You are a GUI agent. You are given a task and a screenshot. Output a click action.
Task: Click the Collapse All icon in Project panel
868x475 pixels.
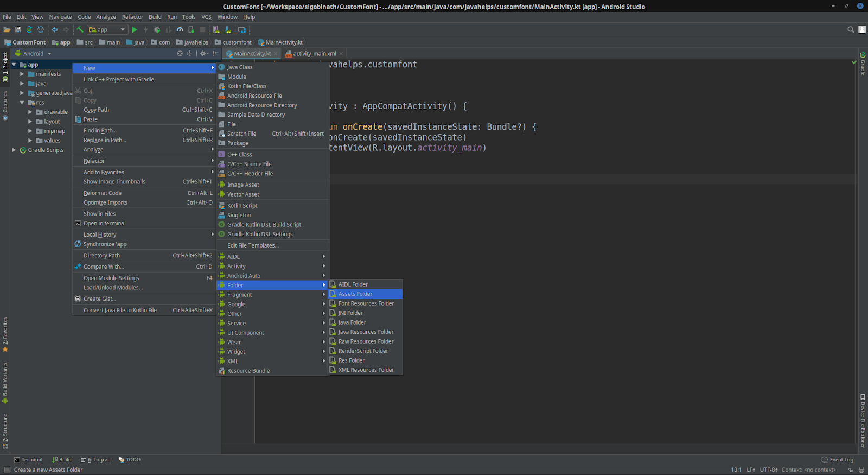tap(190, 54)
